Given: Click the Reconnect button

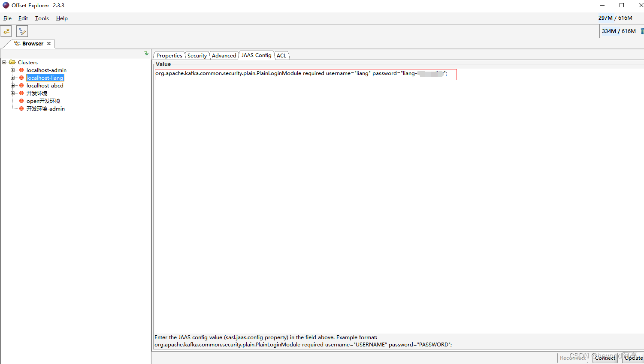Looking at the screenshot, I should (x=573, y=358).
